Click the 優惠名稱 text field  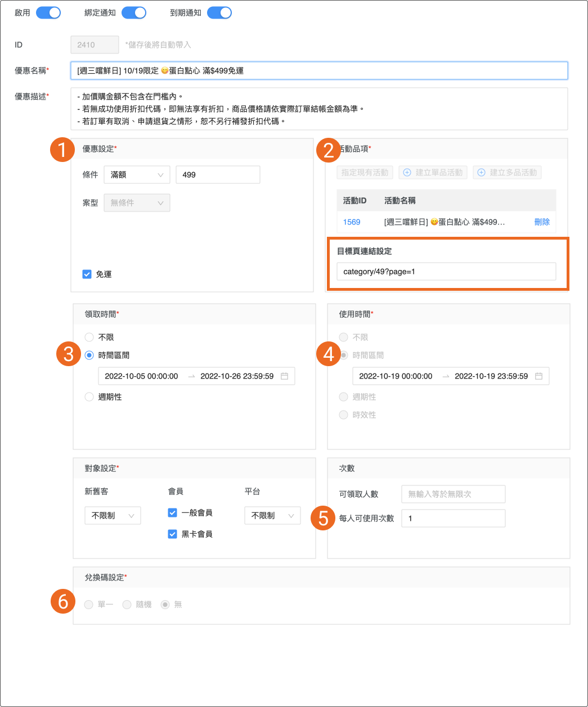(318, 71)
